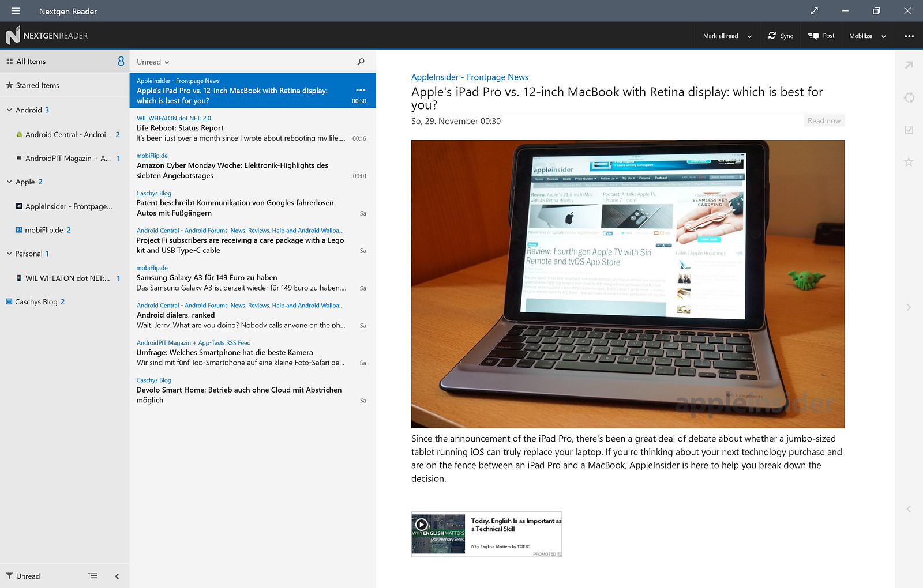Click the mobiFlip.de feed favicon
This screenshot has height=588, width=923.
pos(19,229)
